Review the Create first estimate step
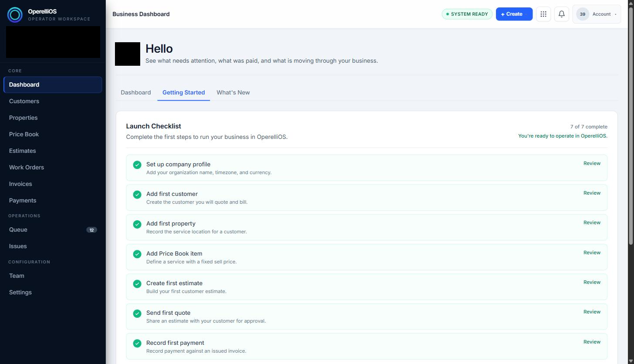The height and width of the screenshot is (364, 634). [592, 282]
